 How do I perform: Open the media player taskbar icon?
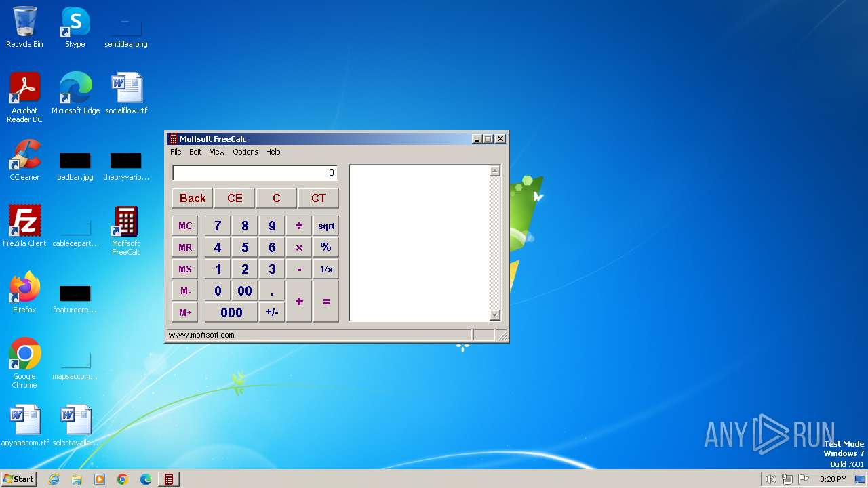point(100,479)
